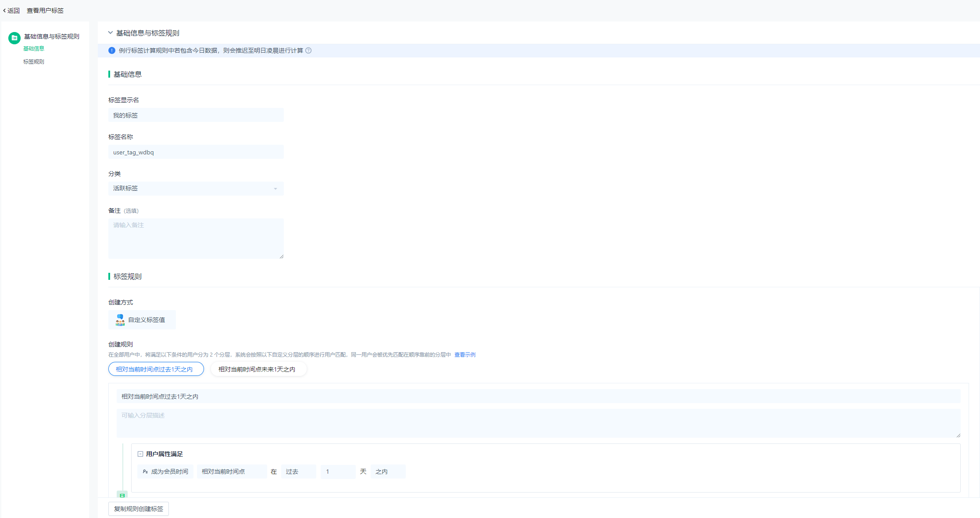Click the 查看用户标签 page title
Screen dimensions: 980x518
pyautogui.click(x=45, y=11)
